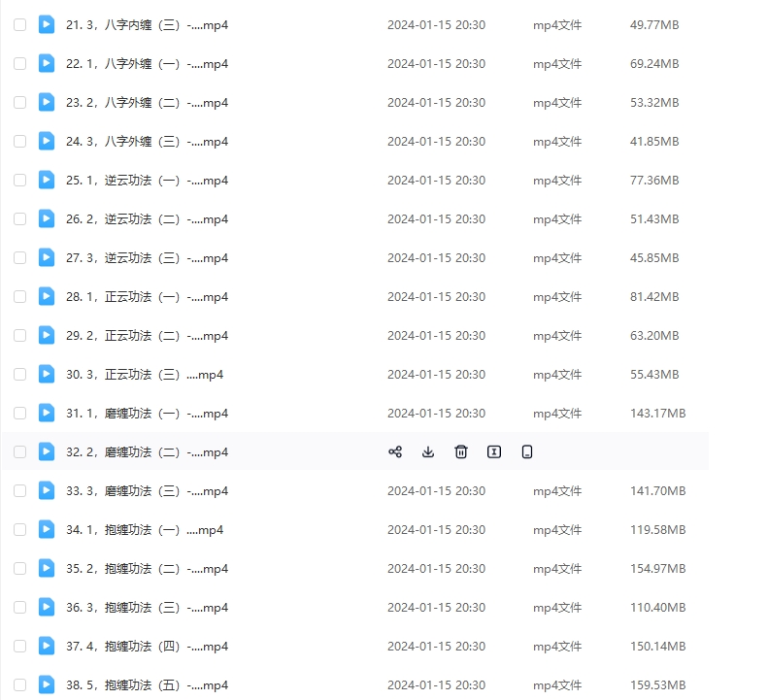Open the video named 31. 磨缠功法（一）
This screenshot has width=768, height=700.
(147, 413)
